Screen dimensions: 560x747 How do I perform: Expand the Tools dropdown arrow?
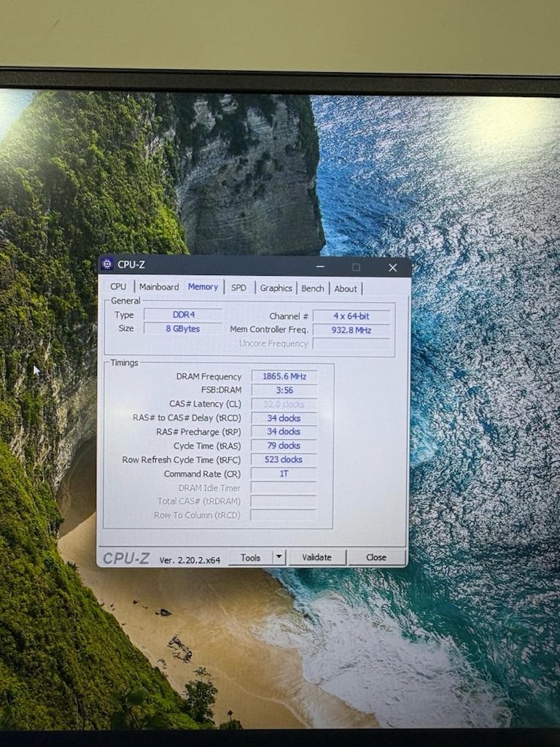click(279, 557)
